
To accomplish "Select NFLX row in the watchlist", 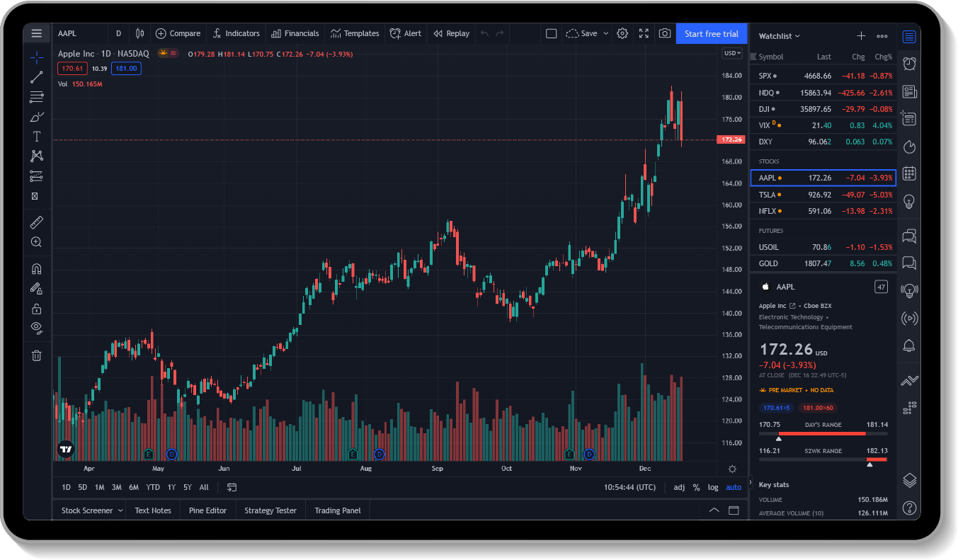I will click(823, 210).
